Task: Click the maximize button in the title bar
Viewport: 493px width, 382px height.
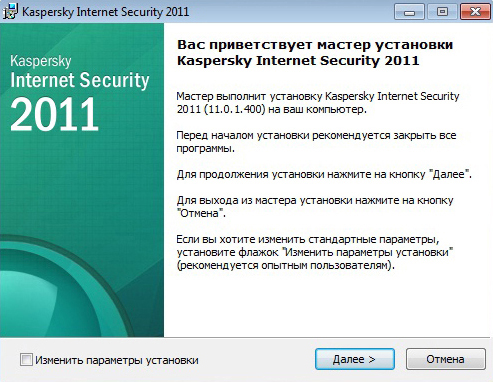Action: (x=442, y=12)
